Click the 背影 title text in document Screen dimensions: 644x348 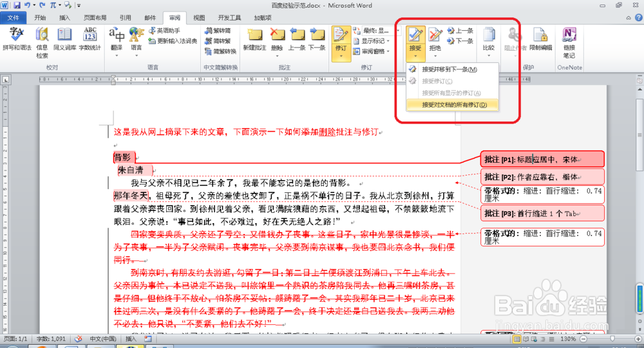point(122,157)
